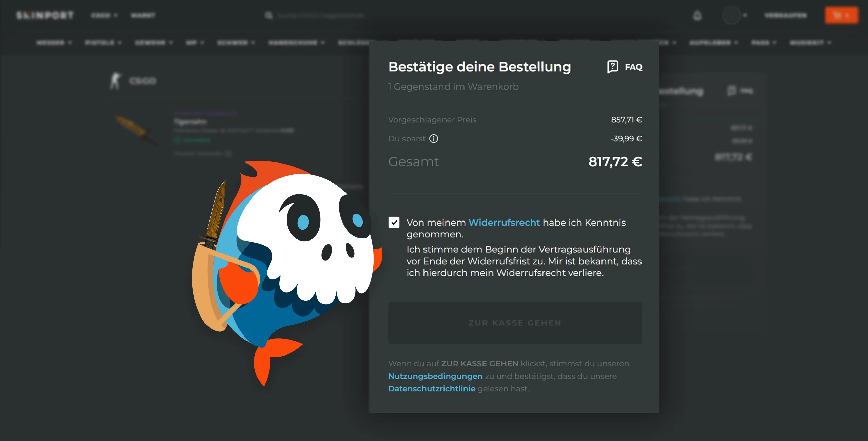Uncheck the Widerrufsrecht acknowledgement checkbox
The width and height of the screenshot is (868, 441).
tap(394, 223)
